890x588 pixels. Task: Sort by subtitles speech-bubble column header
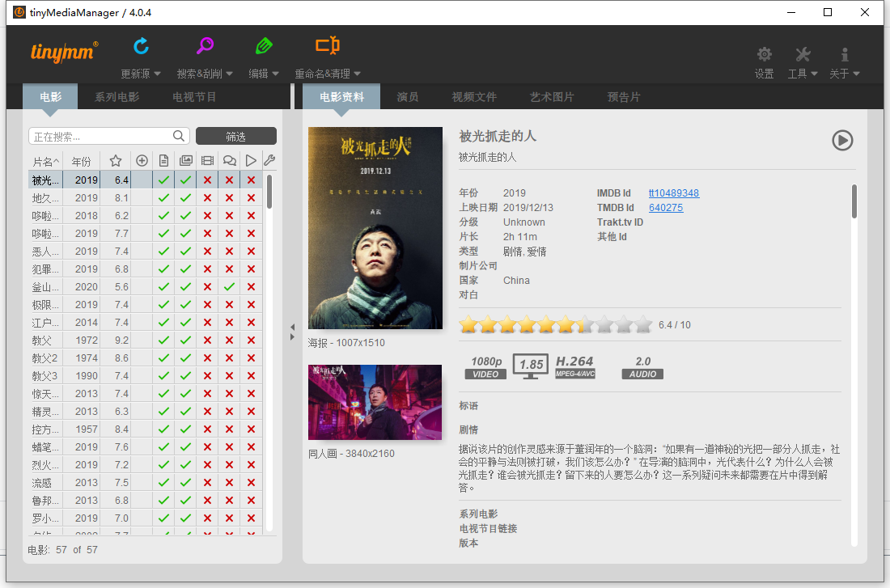point(229,161)
